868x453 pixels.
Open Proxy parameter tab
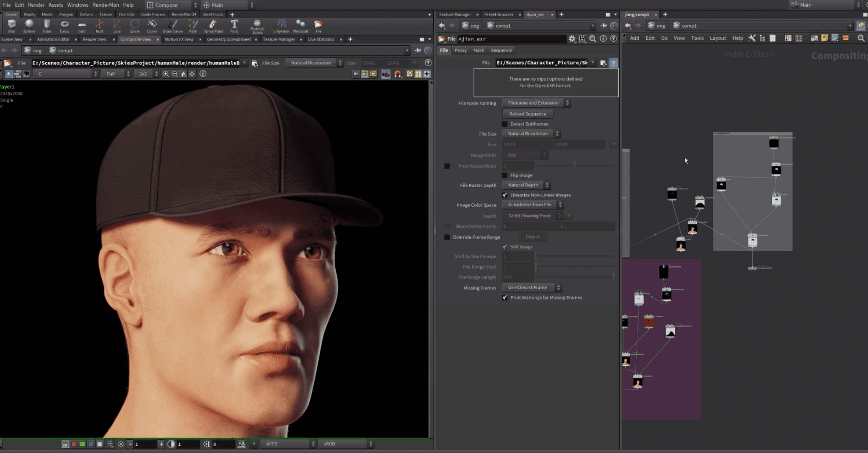point(460,50)
